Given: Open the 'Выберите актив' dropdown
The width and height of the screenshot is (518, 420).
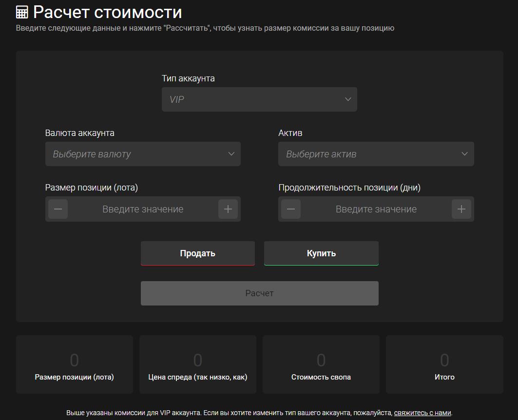Looking at the screenshot, I should (376, 153).
